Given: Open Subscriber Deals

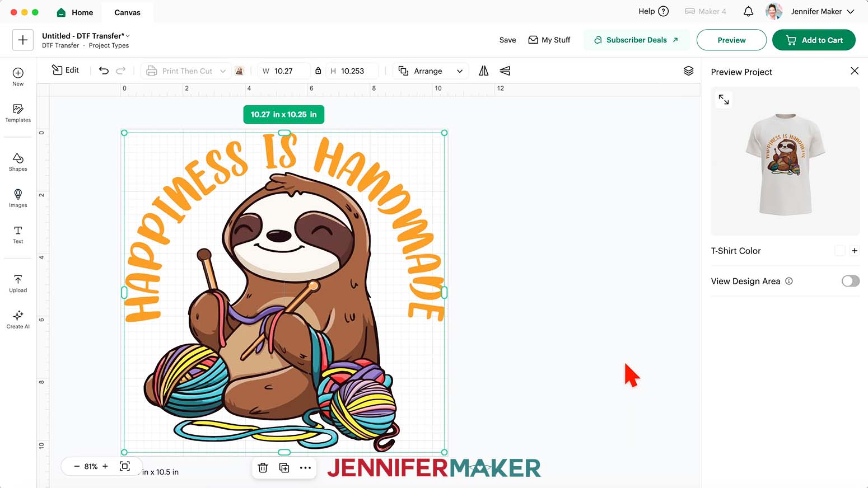Looking at the screenshot, I should coord(636,40).
